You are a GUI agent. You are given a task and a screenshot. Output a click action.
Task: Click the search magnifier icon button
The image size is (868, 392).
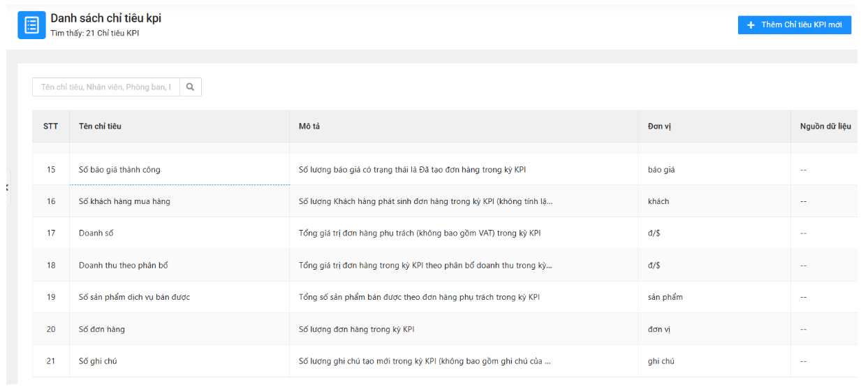pos(191,87)
